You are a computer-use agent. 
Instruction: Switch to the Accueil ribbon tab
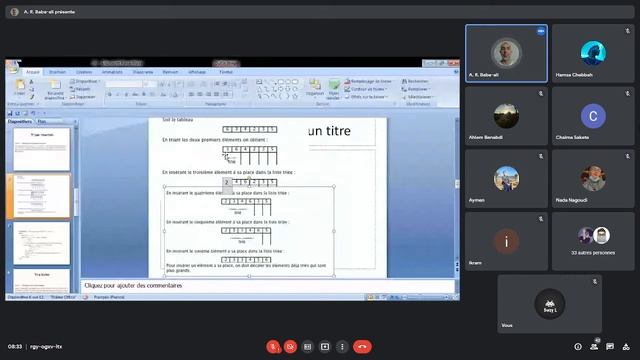[x=33, y=72]
